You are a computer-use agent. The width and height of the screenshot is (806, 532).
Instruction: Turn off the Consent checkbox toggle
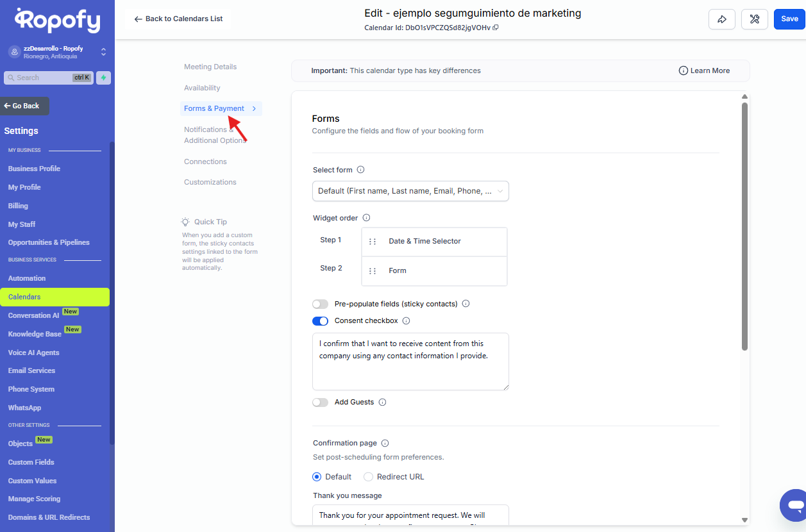[x=320, y=320]
